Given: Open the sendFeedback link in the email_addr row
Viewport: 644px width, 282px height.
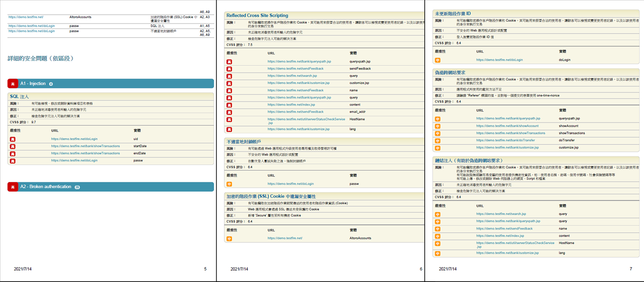Looking at the screenshot, I should 295,112.
